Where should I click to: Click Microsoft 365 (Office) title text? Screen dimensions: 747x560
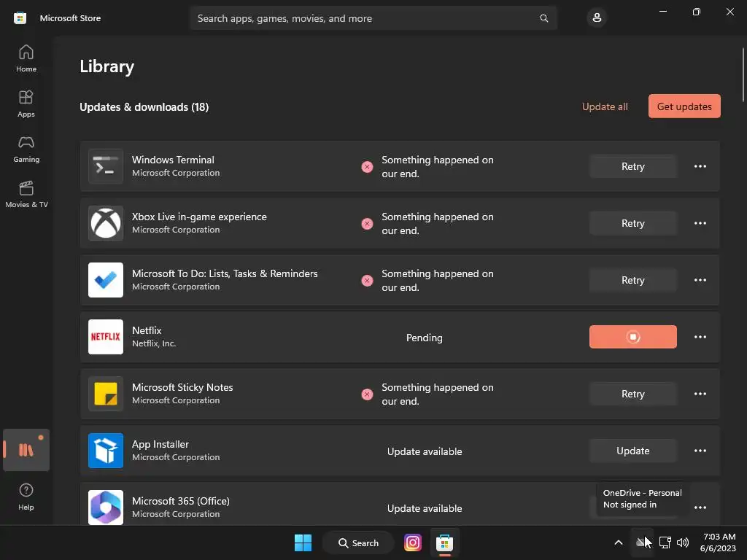(x=181, y=501)
